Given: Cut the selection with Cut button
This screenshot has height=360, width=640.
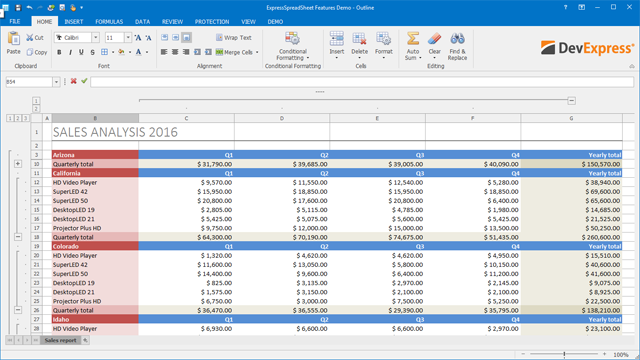Looking at the screenshot, I should pos(35,38).
